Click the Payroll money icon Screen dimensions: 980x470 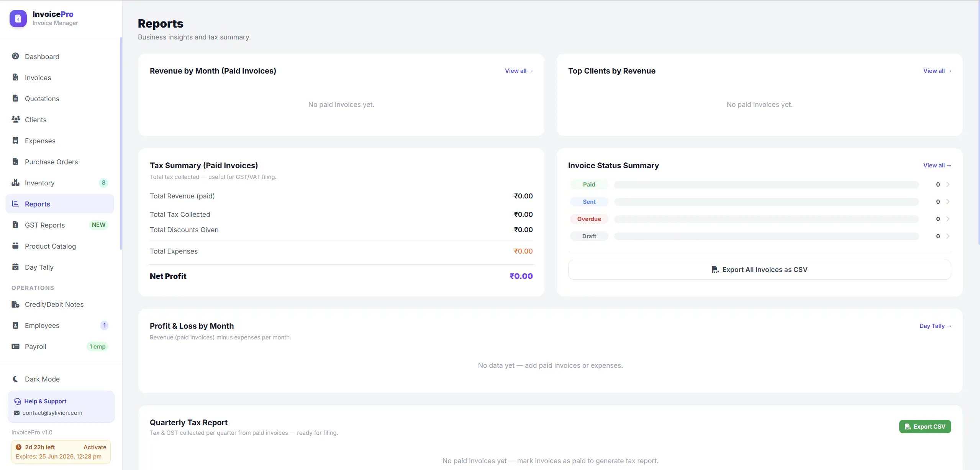(15, 346)
